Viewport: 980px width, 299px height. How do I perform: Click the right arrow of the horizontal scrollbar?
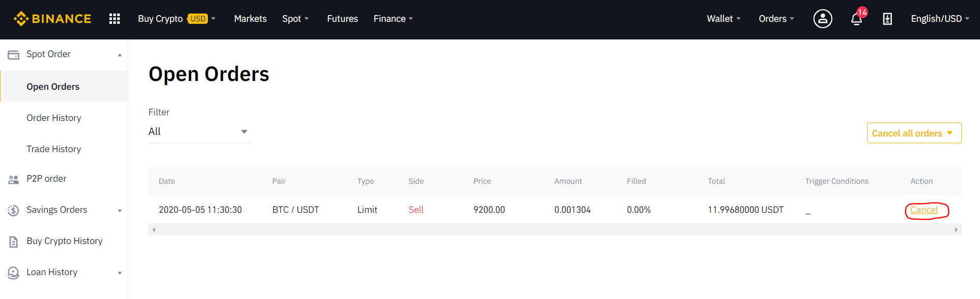coord(957,229)
